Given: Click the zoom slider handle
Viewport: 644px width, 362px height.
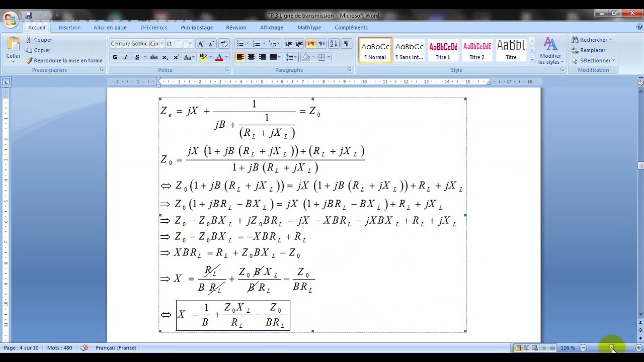Looking at the screenshot, I should click(x=611, y=348).
